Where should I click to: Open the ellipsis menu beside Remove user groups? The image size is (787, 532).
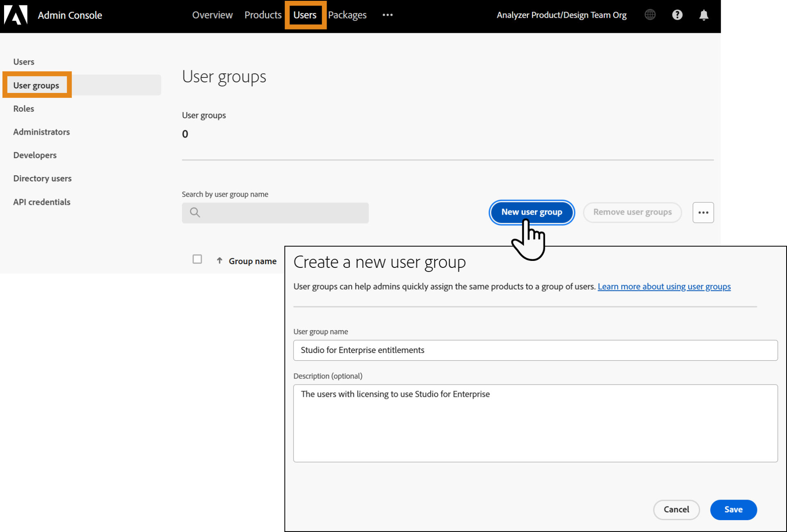pyautogui.click(x=703, y=213)
